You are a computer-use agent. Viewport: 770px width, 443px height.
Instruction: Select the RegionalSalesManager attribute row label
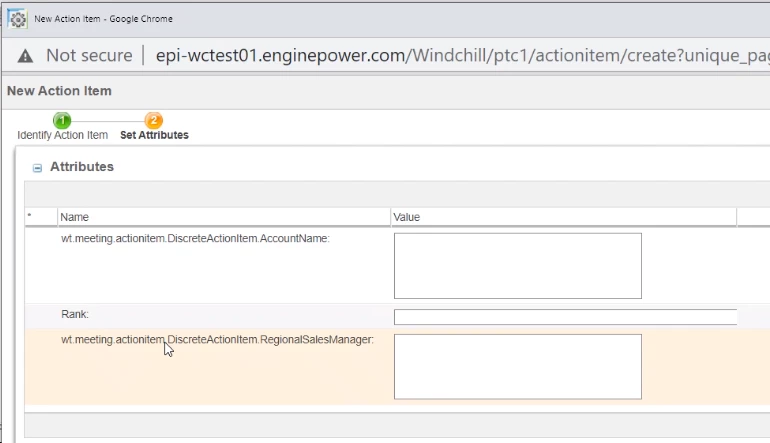(x=218, y=340)
